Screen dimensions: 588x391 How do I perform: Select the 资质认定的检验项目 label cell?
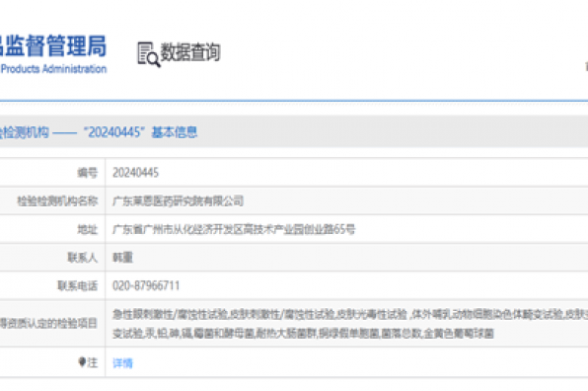pos(48,323)
